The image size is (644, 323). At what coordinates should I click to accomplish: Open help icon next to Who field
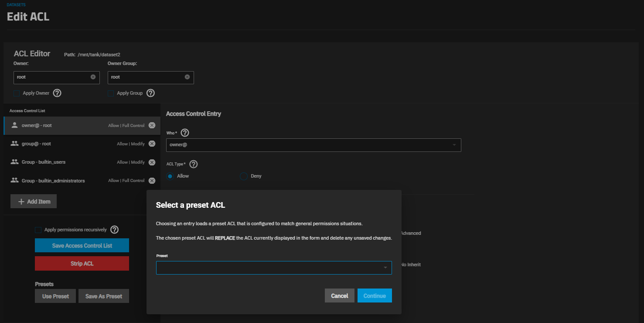point(185,133)
